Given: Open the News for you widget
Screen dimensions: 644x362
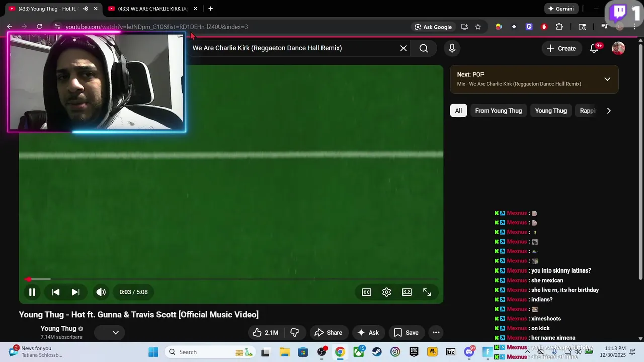Looking at the screenshot, I should pyautogui.click(x=35, y=351).
